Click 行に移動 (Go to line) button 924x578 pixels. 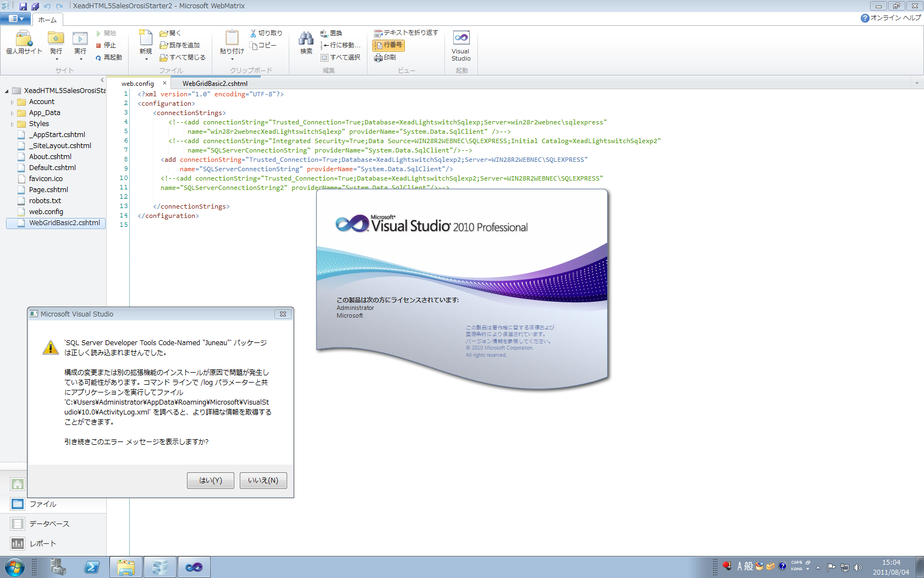(341, 45)
